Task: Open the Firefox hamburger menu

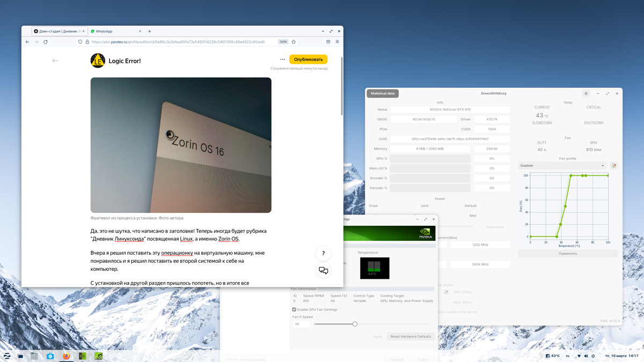Action: (x=337, y=42)
